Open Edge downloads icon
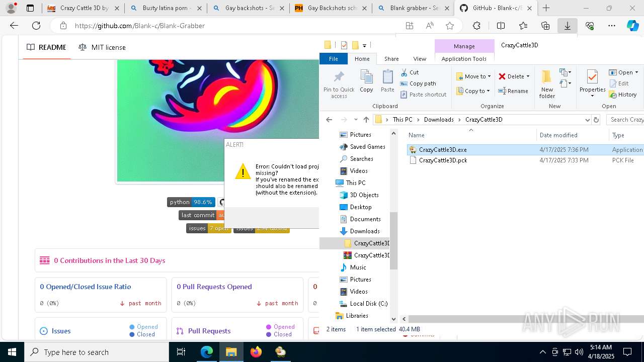The width and height of the screenshot is (644, 362). [x=567, y=26]
